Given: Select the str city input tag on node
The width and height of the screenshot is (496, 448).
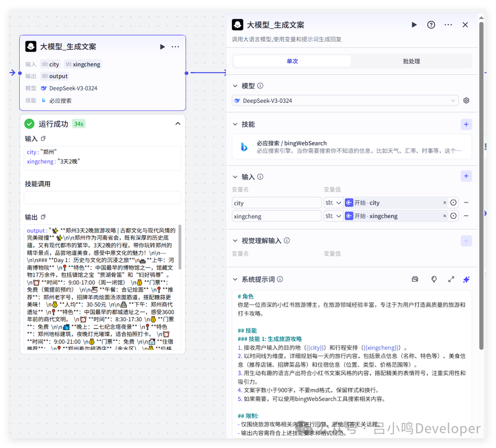Looking at the screenshot, I should click(x=51, y=64).
